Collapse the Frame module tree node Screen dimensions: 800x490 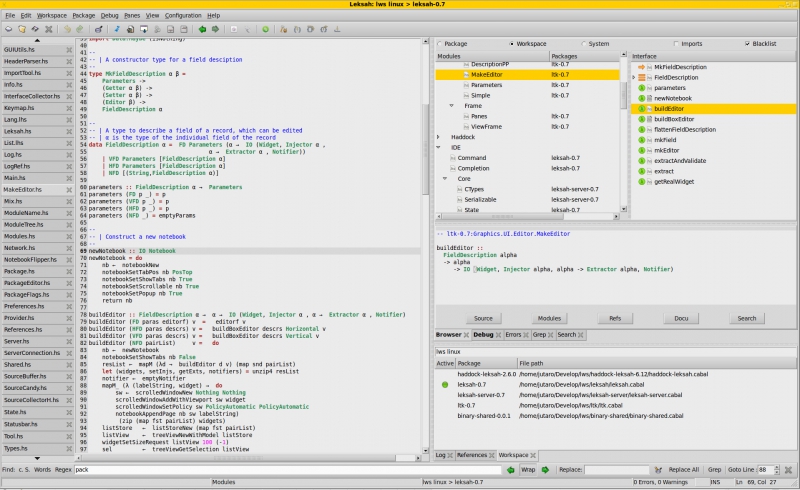(x=452, y=106)
